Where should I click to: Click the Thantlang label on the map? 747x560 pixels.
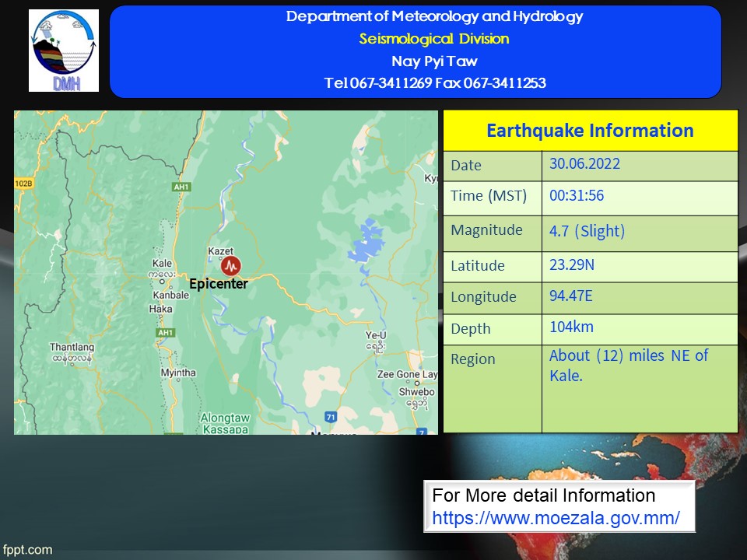(72, 347)
